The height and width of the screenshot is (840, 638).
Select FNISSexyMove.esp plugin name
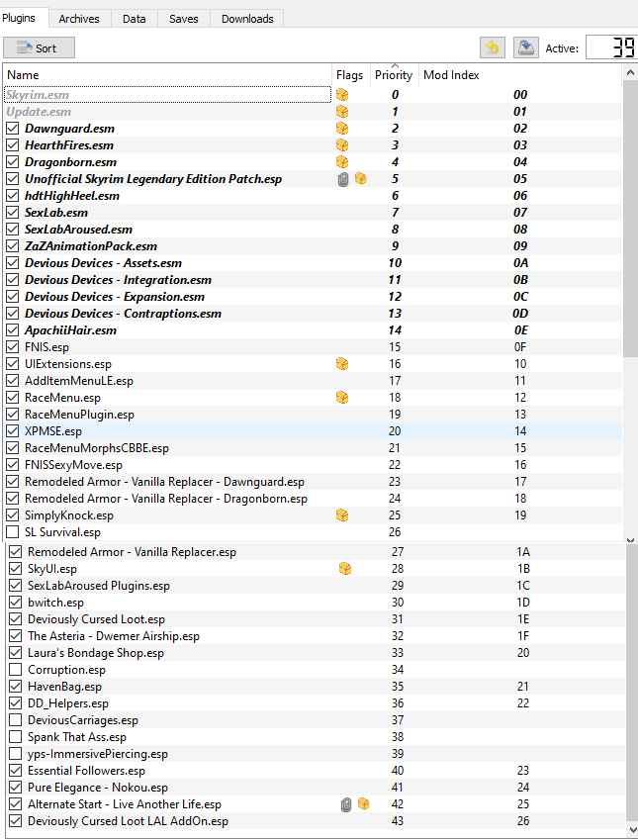pos(73,465)
